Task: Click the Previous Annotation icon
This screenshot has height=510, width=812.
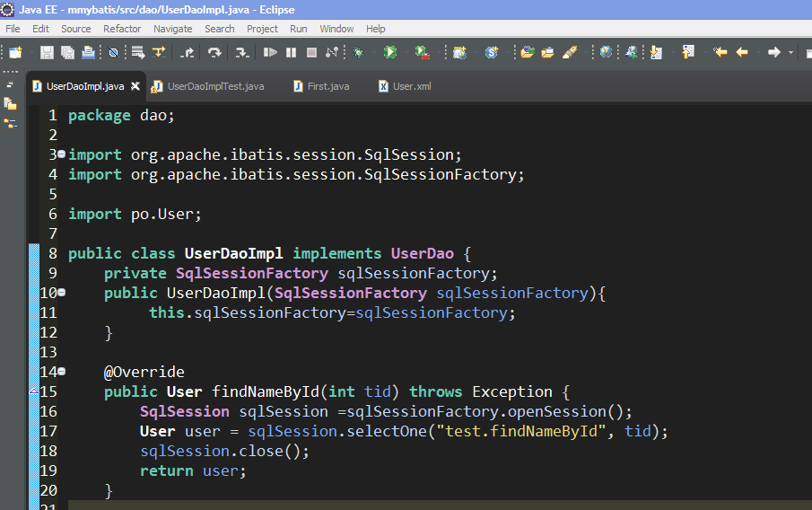Action: click(688, 52)
